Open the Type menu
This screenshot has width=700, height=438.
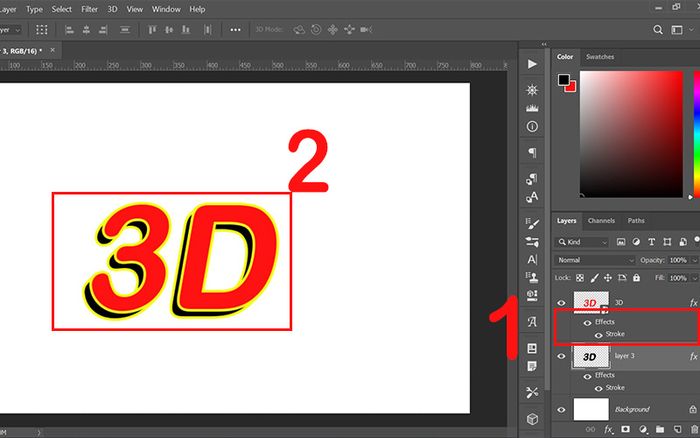(34, 9)
